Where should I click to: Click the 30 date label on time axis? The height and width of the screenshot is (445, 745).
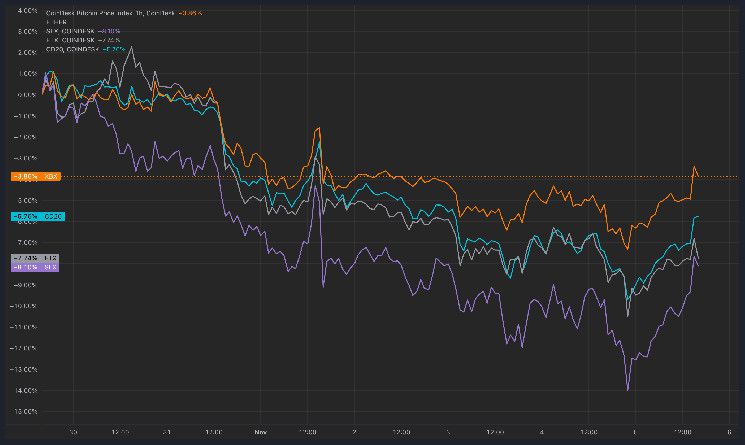pos(73,433)
